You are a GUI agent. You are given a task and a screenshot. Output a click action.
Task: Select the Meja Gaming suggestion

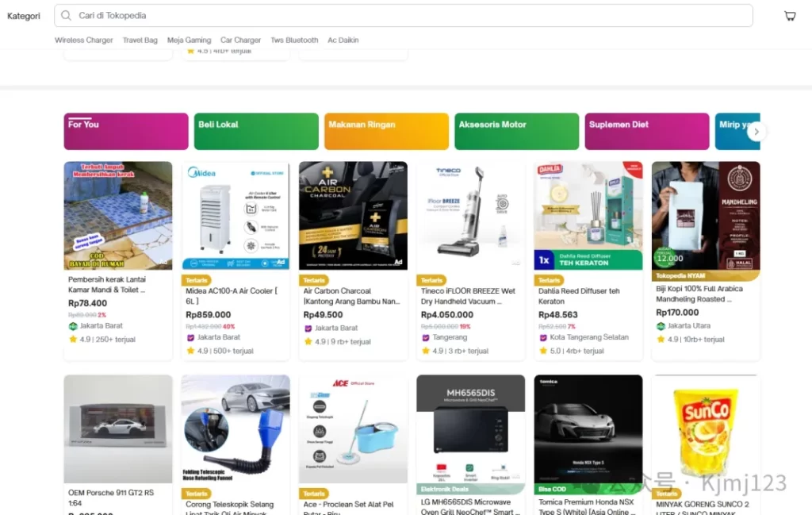tap(189, 40)
